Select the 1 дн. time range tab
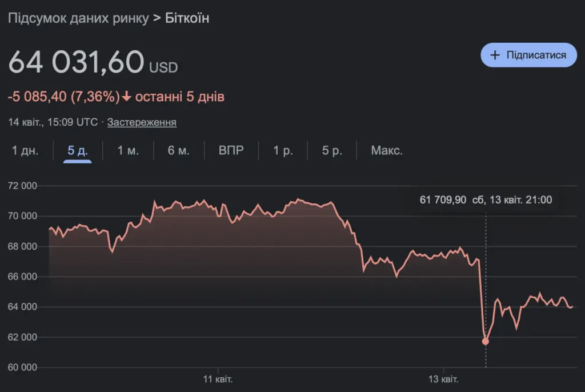Screen dimensions: 585x392 tap(25, 151)
